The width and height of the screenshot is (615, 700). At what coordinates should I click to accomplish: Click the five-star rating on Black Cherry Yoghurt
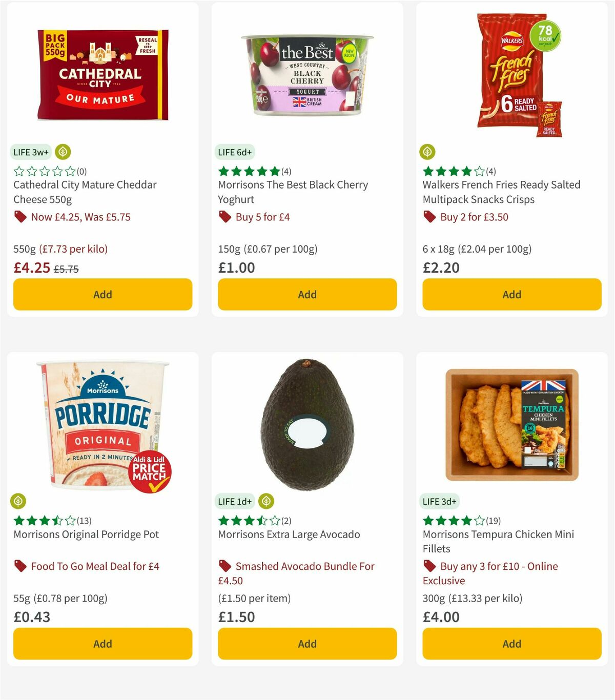249,172
